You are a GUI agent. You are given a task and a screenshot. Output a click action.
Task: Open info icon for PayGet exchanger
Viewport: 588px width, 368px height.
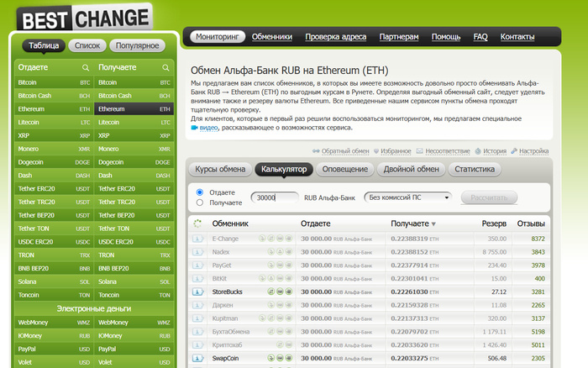click(197, 265)
